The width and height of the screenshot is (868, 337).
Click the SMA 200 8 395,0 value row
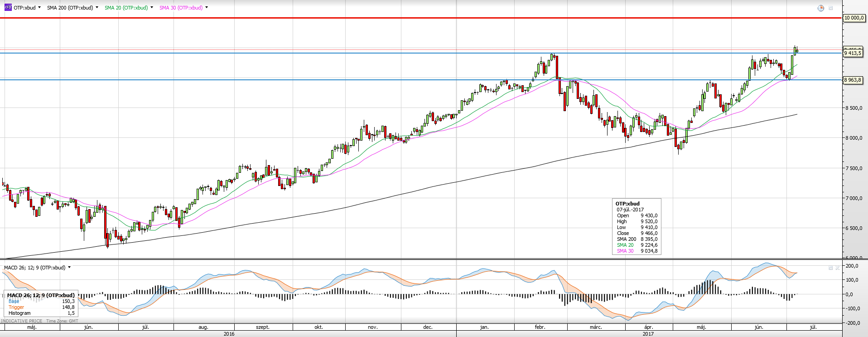[x=637, y=239]
